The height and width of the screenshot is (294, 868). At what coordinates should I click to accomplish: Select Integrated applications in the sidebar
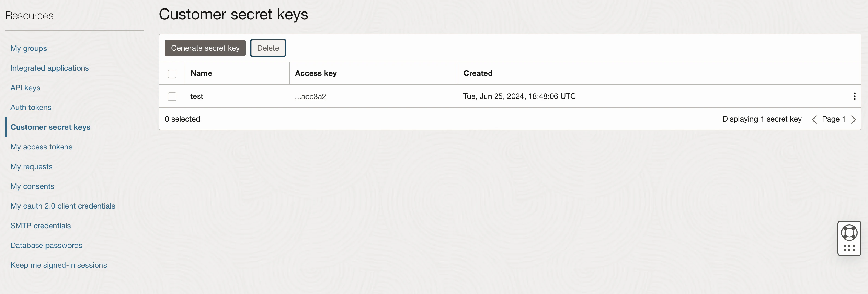pyautogui.click(x=50, y=68)
